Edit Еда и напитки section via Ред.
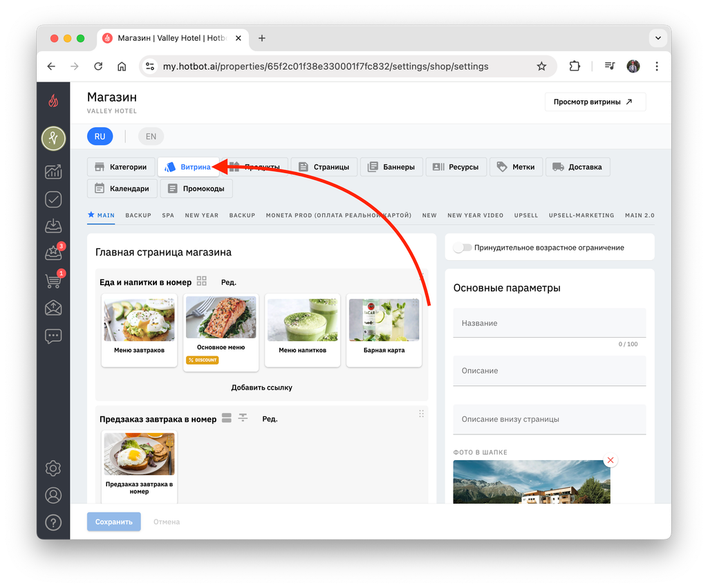This screenshot has width=708, height=588. coord(228,282)
